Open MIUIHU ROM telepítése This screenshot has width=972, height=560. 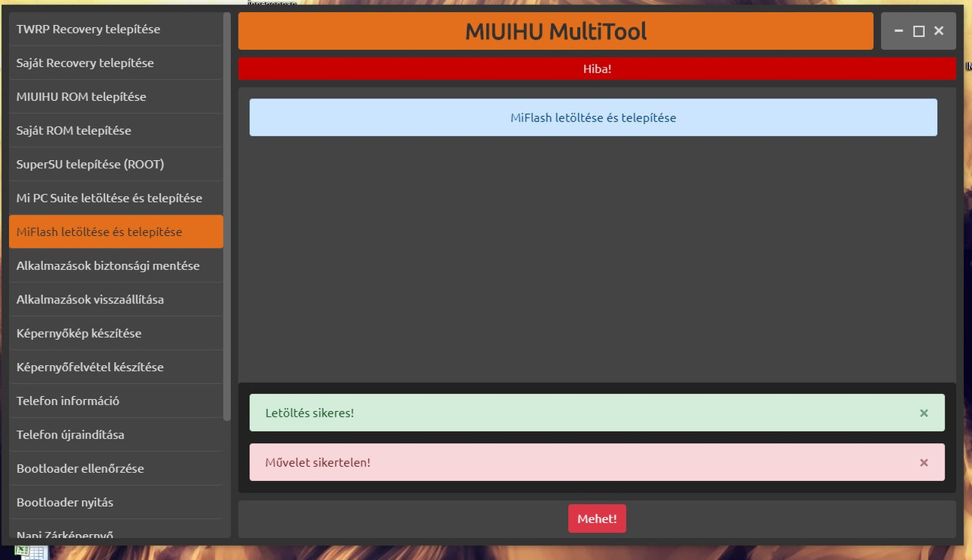click(x=116, y=96)
